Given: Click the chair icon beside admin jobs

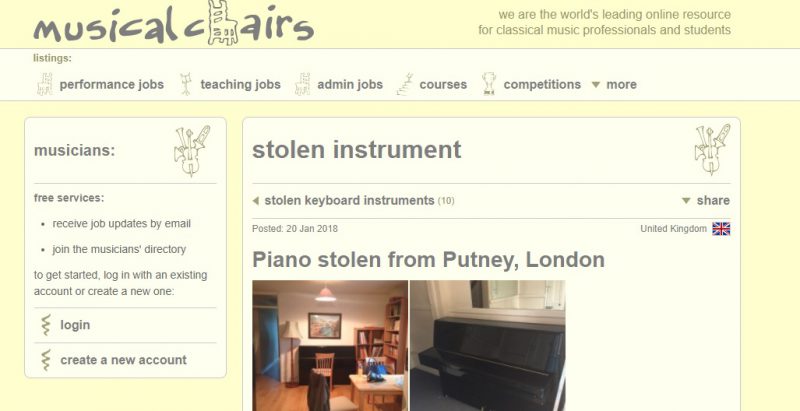Looking at the screenshot, I should click(303, 84).
